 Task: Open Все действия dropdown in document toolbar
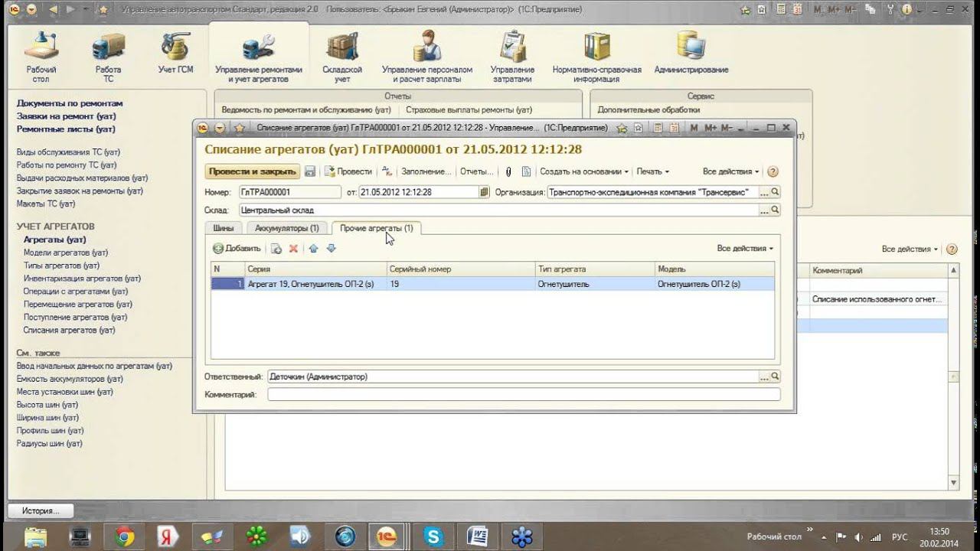tap(730, 171)
